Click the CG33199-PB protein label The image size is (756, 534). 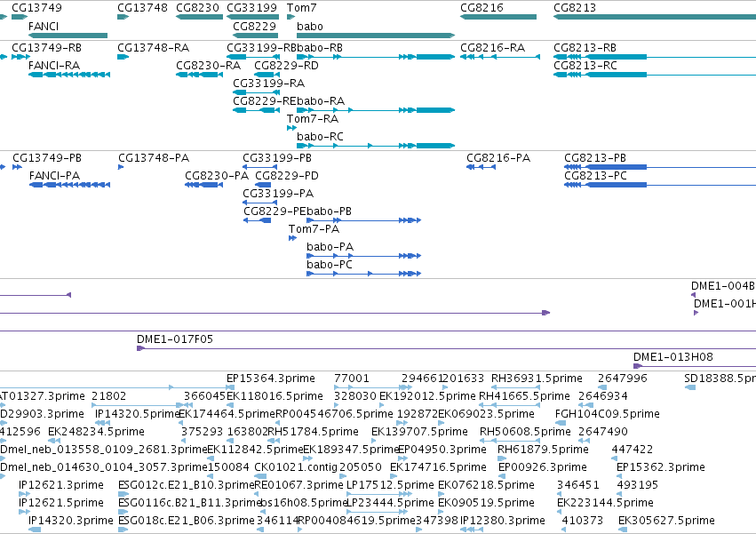pos(277,158)
